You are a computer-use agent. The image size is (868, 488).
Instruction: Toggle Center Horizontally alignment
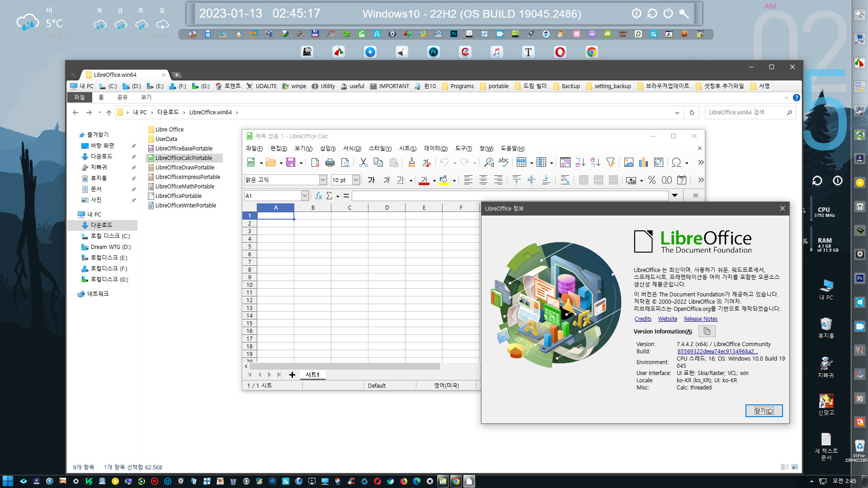(483, 180)
